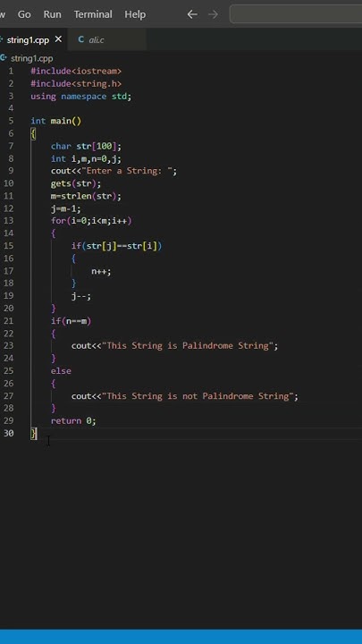Click the "is not Palindrome String" cout line
The width and height of the screenshot is (362, 644).
click(x=185, y=396)
